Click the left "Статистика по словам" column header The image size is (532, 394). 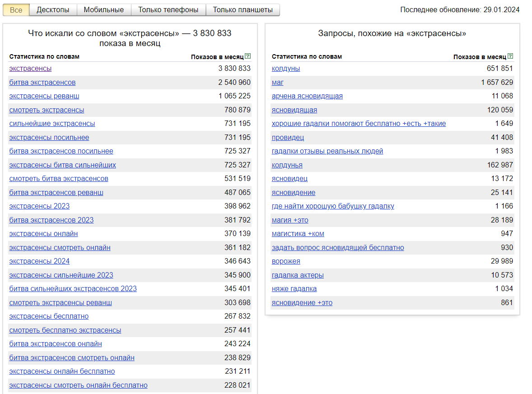point(44,56)
